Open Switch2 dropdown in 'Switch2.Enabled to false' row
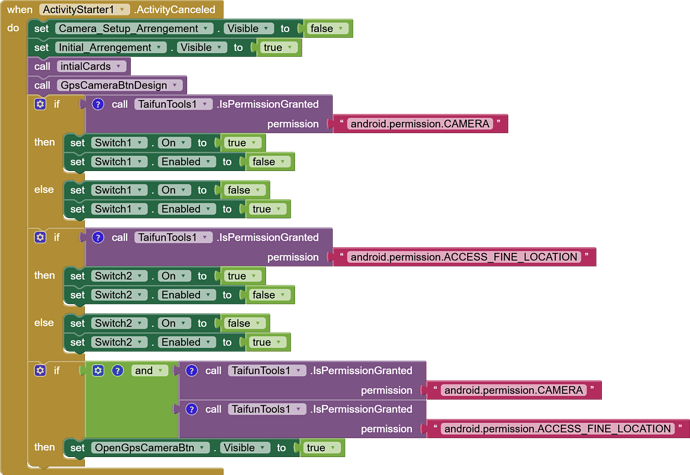Image resolution: width=690 pixels, height=475 pixels. coord(119,295)
